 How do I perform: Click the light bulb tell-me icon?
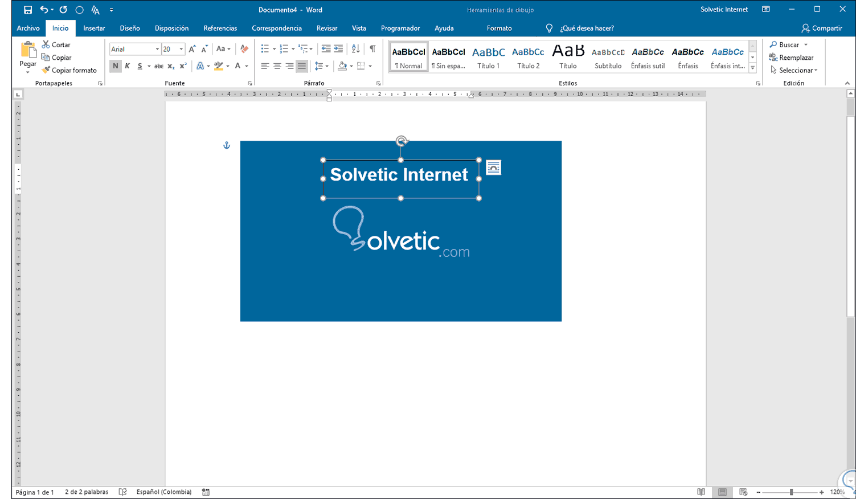click(x=549, y=28)
